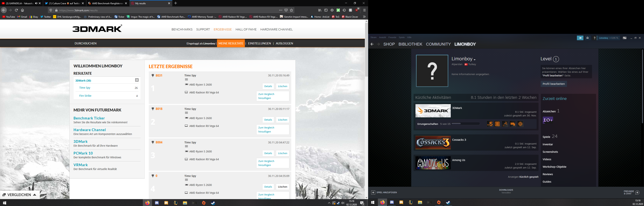Screen dimensions: 644x206
Task: Click Profil bearbeiten button
Action: pyautogui.click(x=554, y=84)
